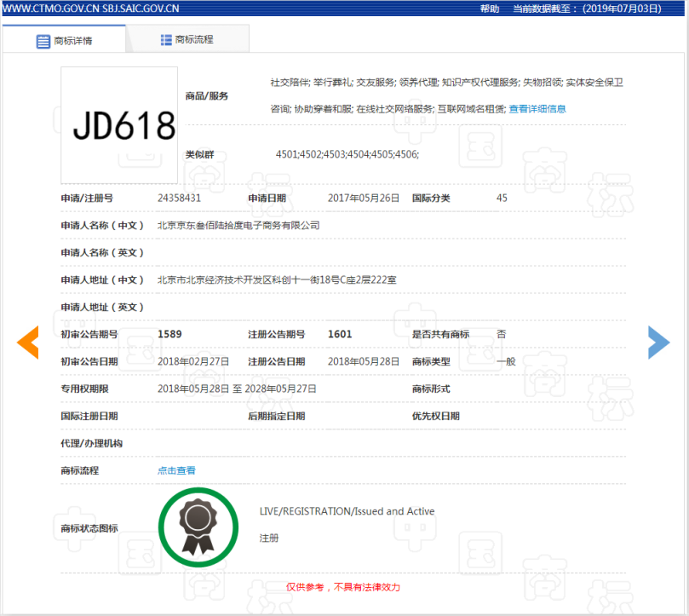
Task: Click the 商标形式 label
Action: click(x=431, y=389)
